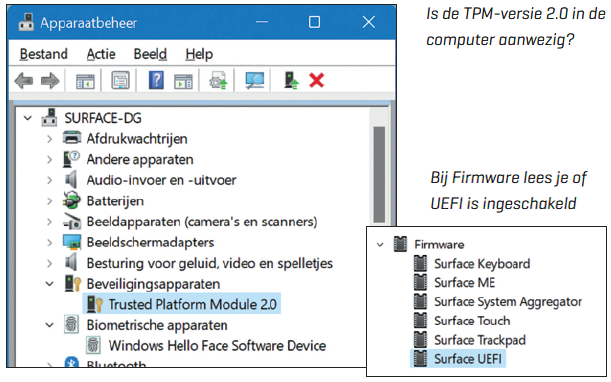Minimize the Apparaatbeheer window

click(261, 22)
